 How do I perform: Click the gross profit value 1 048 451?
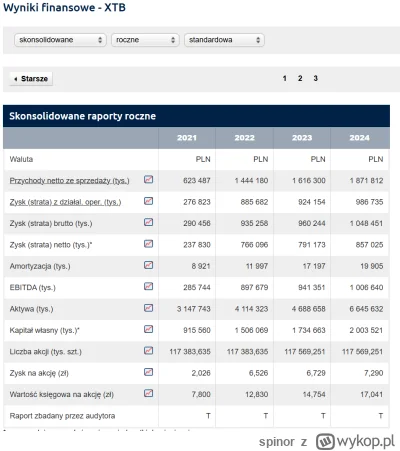pos(366,223)
